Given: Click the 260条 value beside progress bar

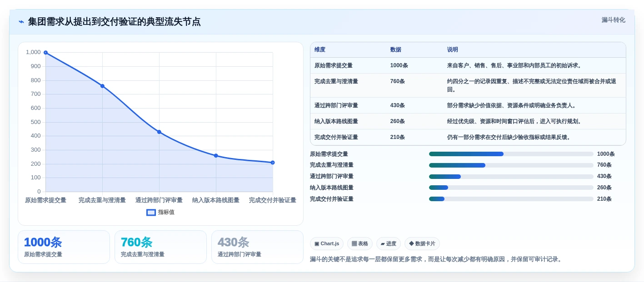Looking at the screenshot, I should tap(604, 188).
